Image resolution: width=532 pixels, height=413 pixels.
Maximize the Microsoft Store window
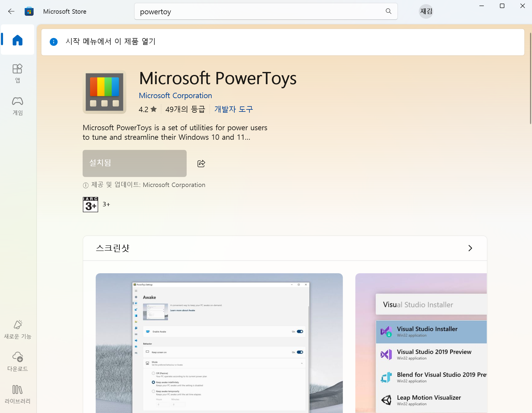click(502, 6)
